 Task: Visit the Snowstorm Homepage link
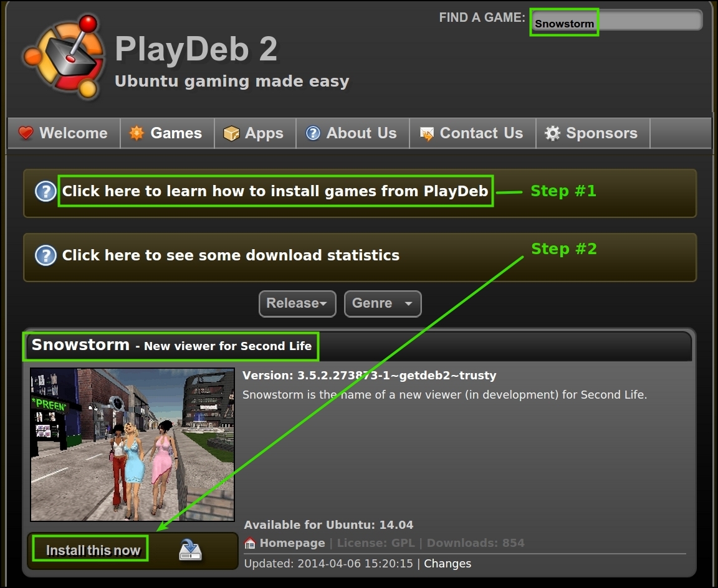point(292,543)
